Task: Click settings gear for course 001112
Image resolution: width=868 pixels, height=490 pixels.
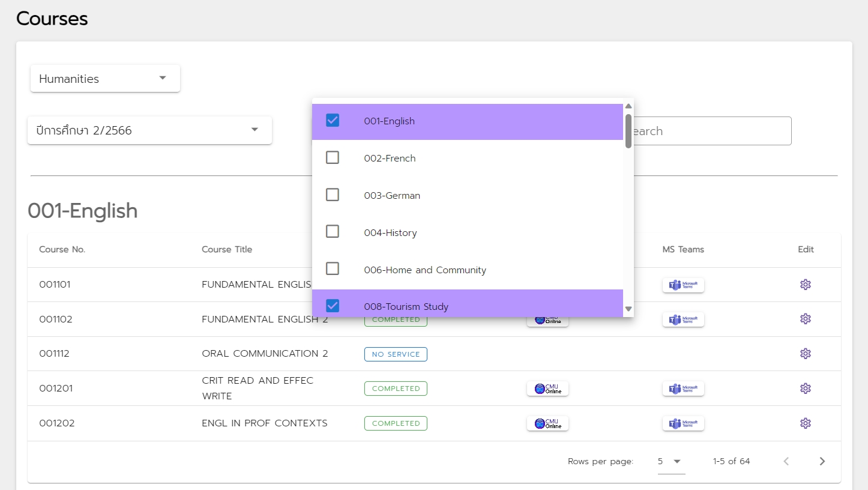Action: [805, 354]
